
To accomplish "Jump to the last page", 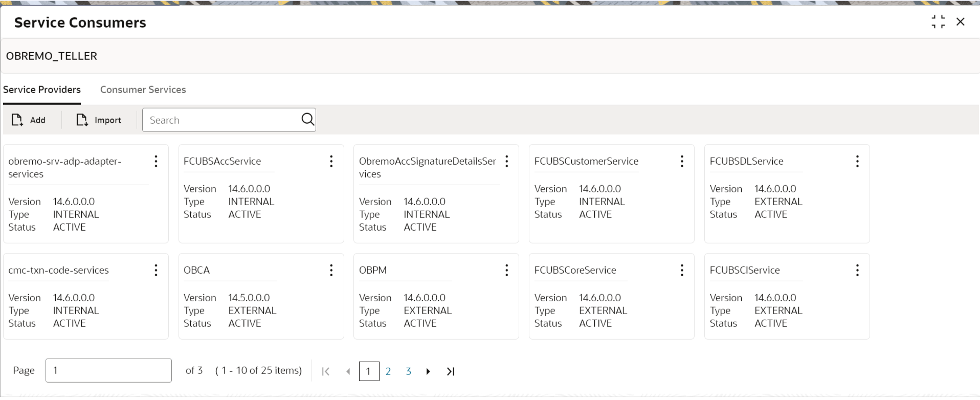I will [x=451, y=371].
